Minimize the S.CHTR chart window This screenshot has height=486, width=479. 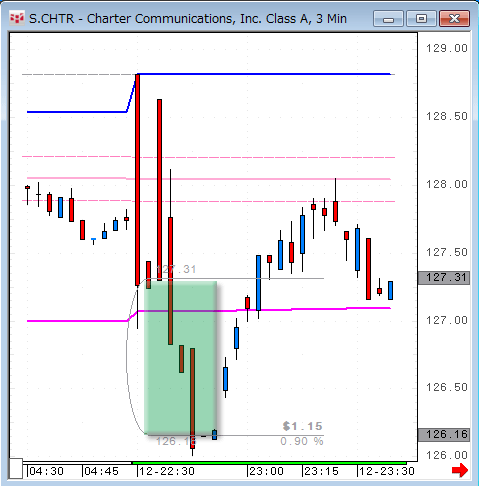[388, 18]
